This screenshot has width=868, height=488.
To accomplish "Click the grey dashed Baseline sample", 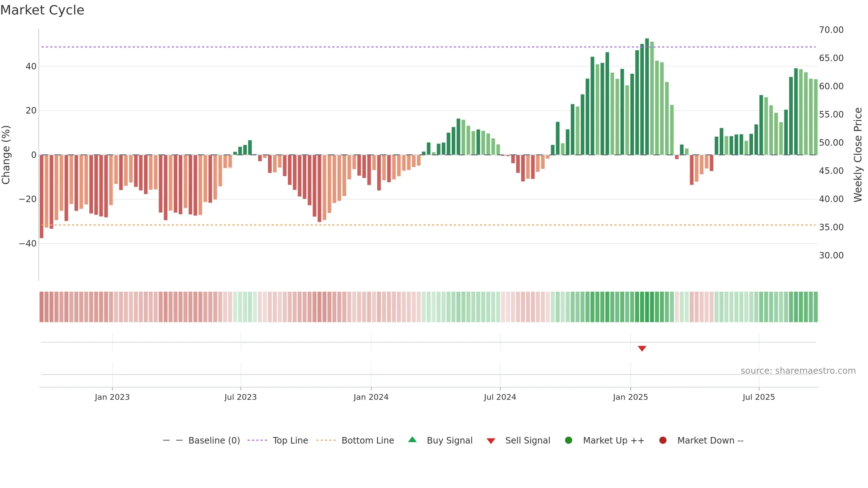I will pos(173,440).
